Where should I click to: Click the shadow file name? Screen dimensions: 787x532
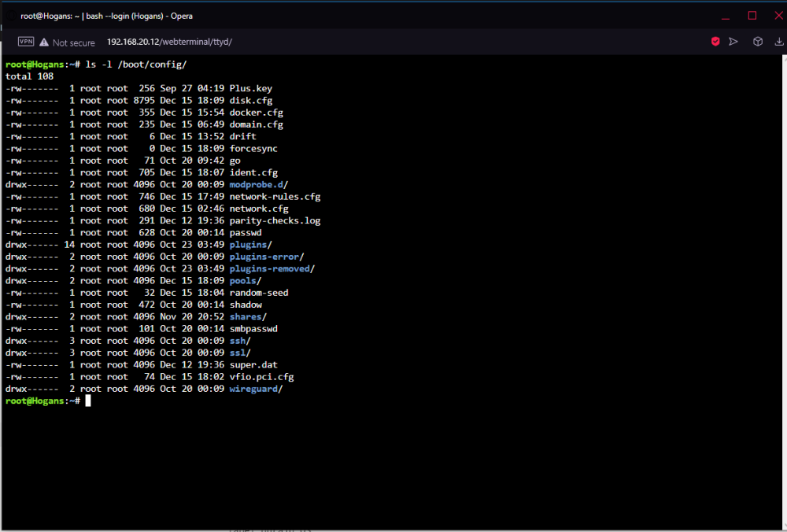point(246,305)
